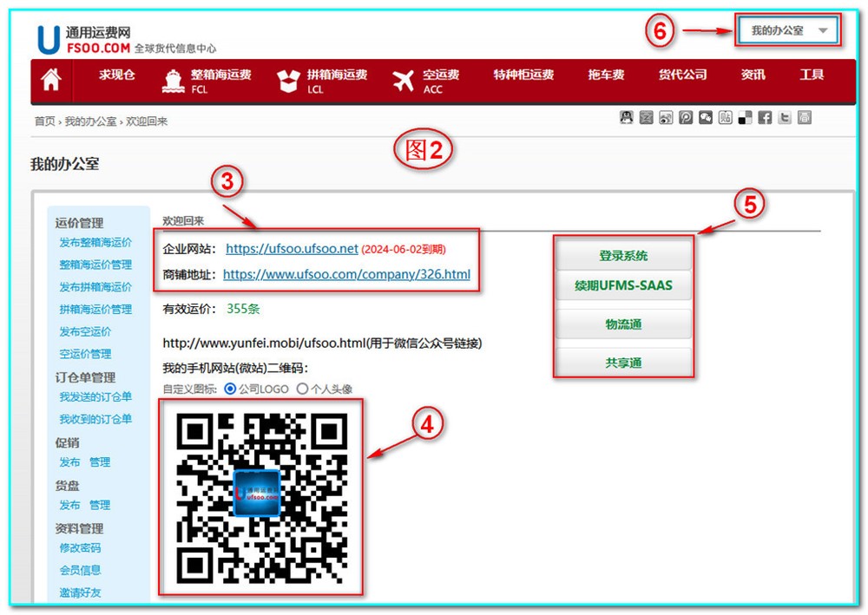This screenshot has height=615, width=868.
Task: Click the QR code image
Action: click(x=261, y=497)
